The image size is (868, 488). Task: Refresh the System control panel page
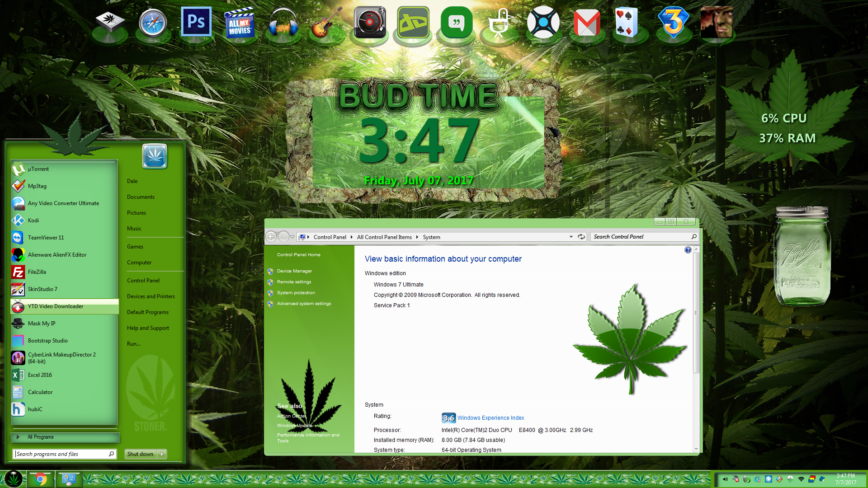click(x=581, y=237)
